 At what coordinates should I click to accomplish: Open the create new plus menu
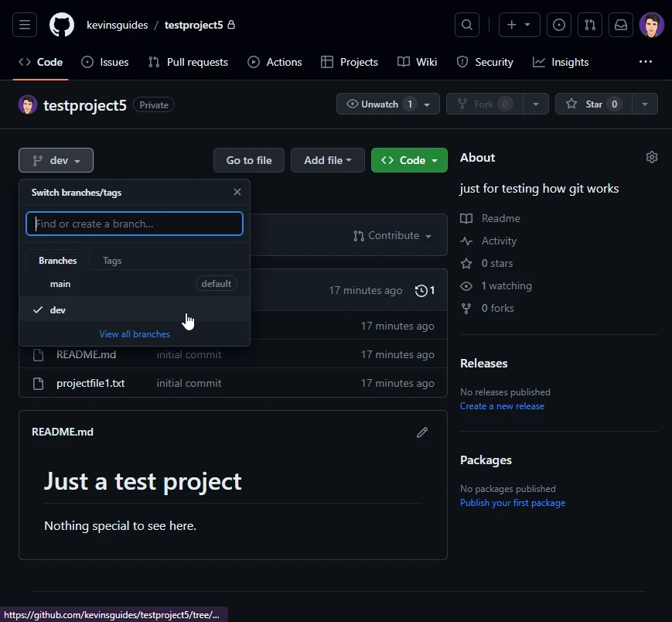point(519,25)
